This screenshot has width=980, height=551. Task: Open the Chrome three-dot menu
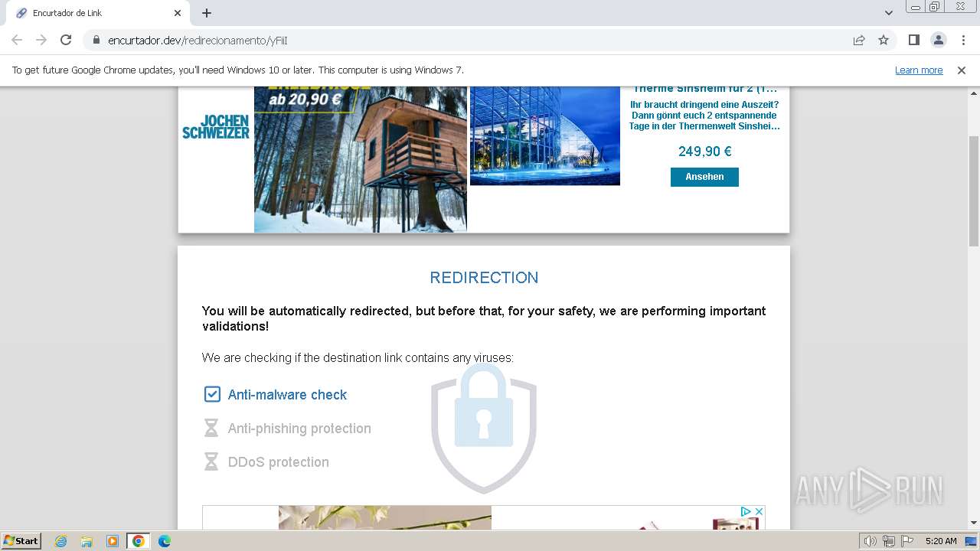(x=962, y=40)
